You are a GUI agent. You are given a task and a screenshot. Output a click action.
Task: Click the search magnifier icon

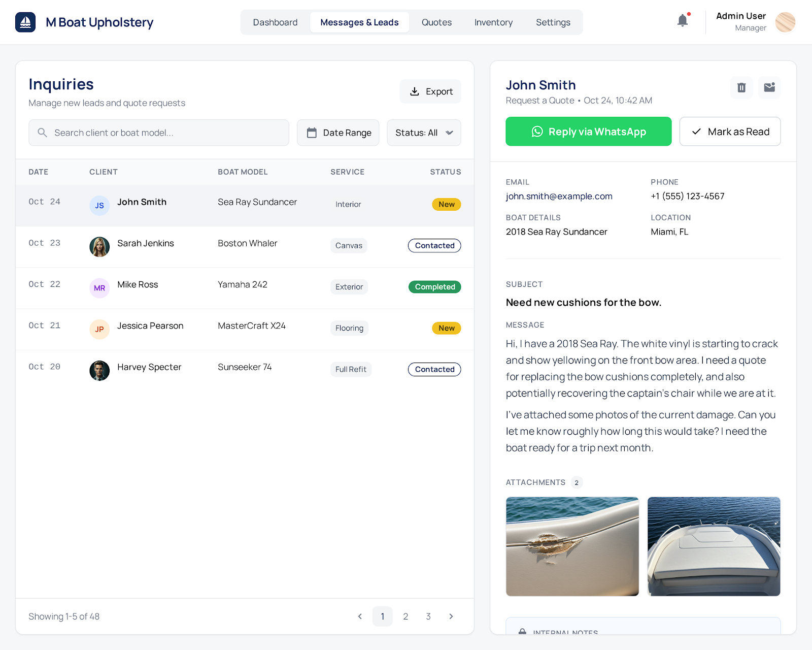pyautogui.click(x=43, y=133)
